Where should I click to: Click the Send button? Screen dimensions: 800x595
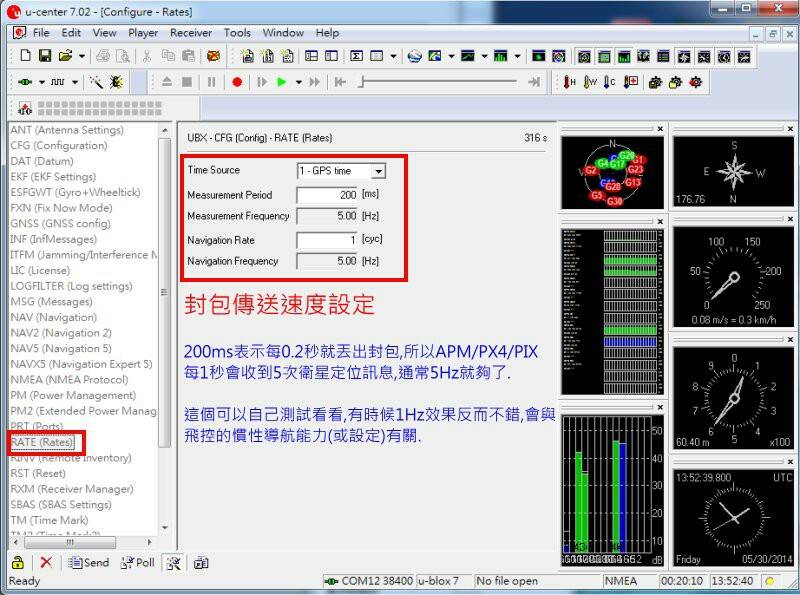89,563
